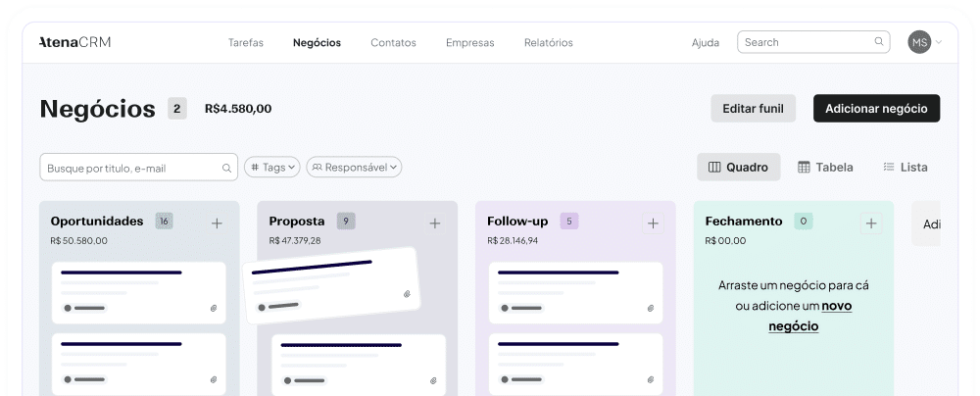The image size is (980, 396).
Task: Add a deal to Follow-up column
Action: (653, 223)
